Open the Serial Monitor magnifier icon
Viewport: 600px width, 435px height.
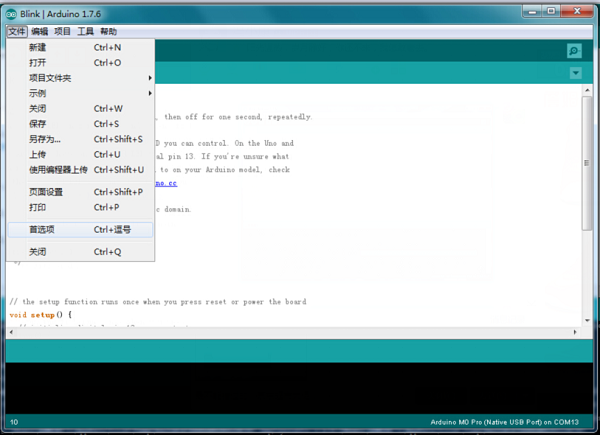[x=574, y=51]
